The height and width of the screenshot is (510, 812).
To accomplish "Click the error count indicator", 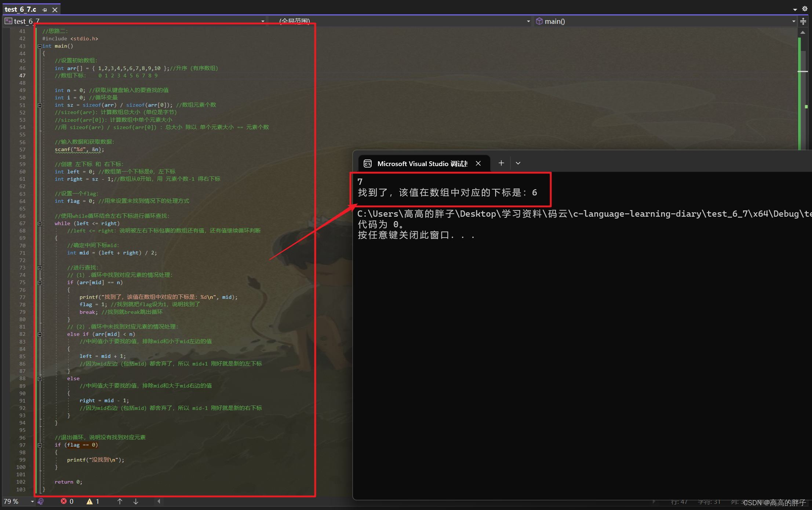I will (x=67, y=501).
